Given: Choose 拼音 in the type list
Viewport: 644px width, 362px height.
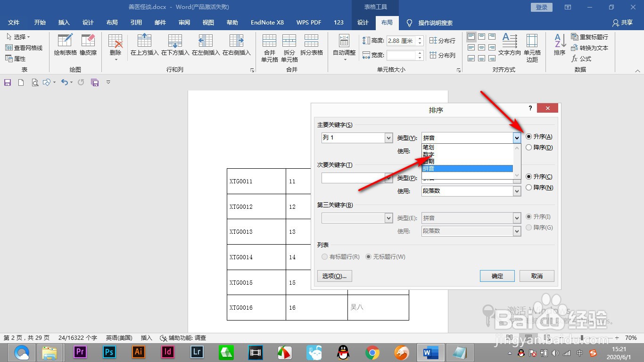Looking at the screenshot, I should click(467, 169).
